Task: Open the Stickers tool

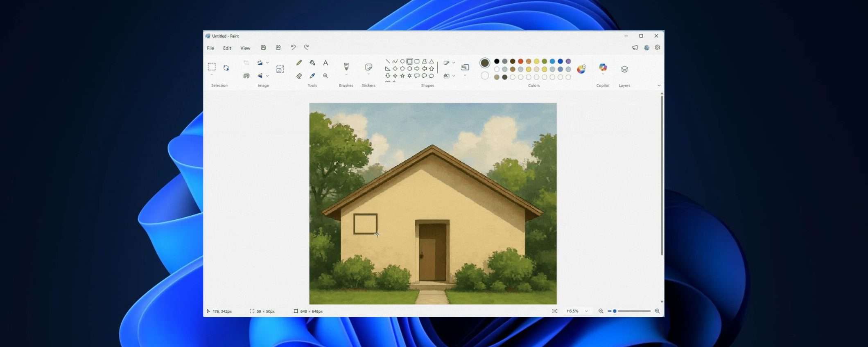Action: coord(368,67)
